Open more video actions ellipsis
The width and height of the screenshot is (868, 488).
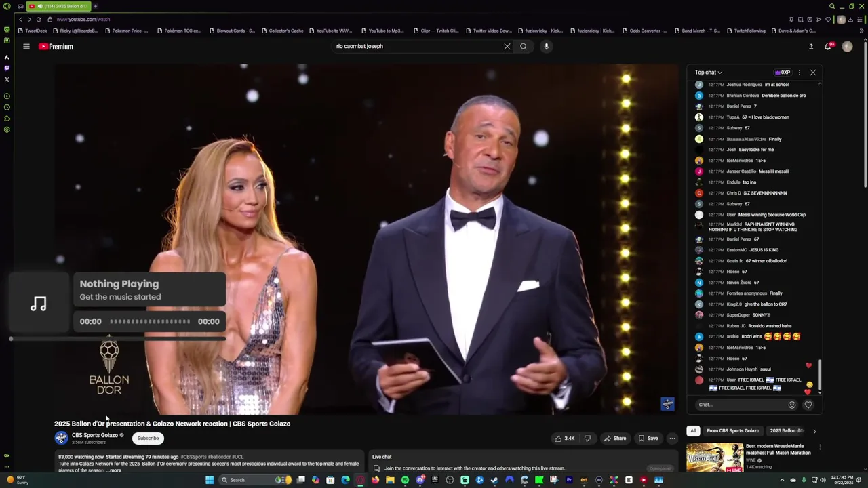coord(672,439)
